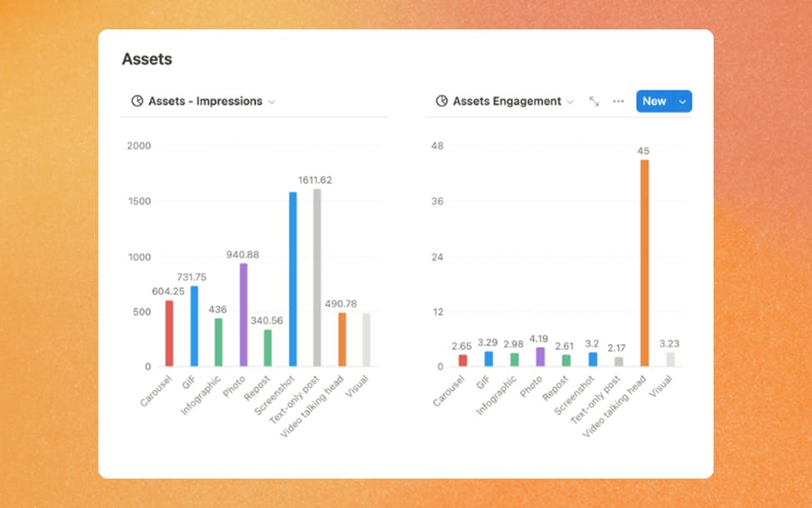Click the gray Text-only post bar labeled 1611.62
This screenshot has width=812, height=508.
[317, 277]
